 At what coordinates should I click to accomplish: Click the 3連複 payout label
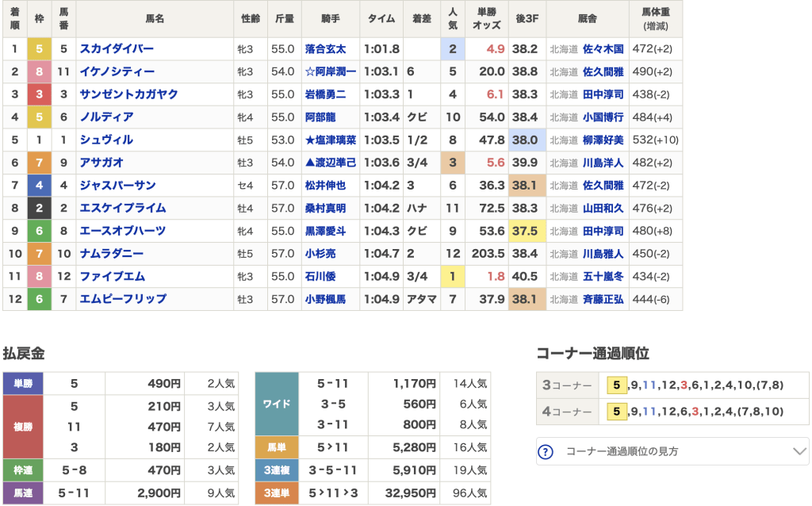tap(277, 470)
